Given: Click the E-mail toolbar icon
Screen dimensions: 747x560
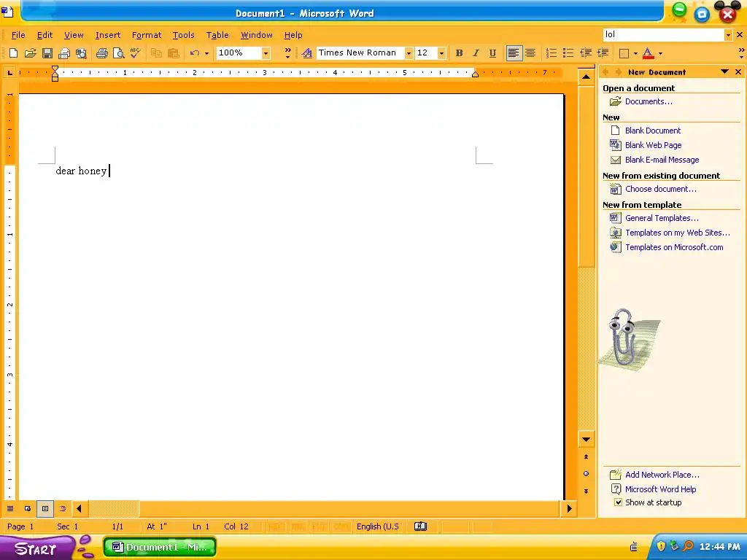Looking at the screenshot, I should [x=64, y=52].
